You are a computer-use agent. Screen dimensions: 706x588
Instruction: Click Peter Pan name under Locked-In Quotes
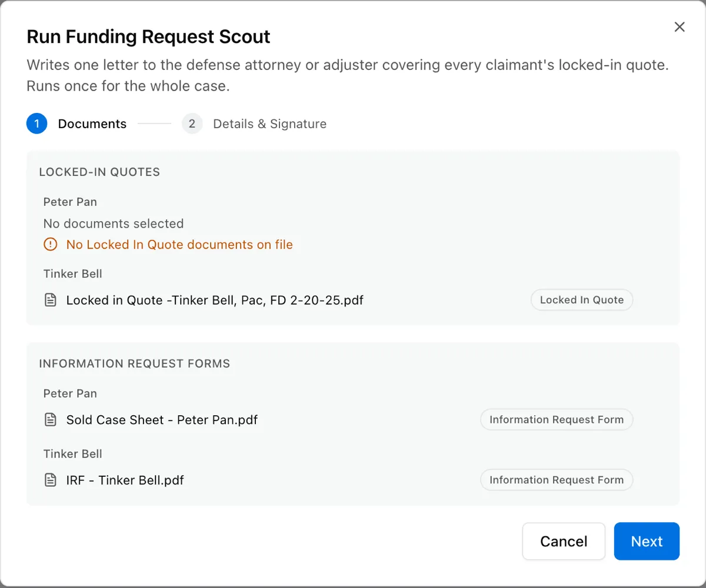point(70,202)
